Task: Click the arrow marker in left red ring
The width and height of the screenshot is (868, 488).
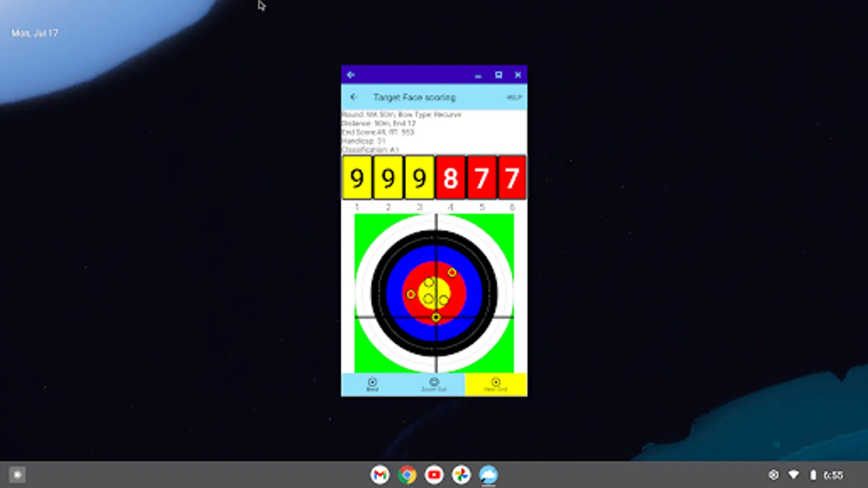Action: (x=411, y=294)
